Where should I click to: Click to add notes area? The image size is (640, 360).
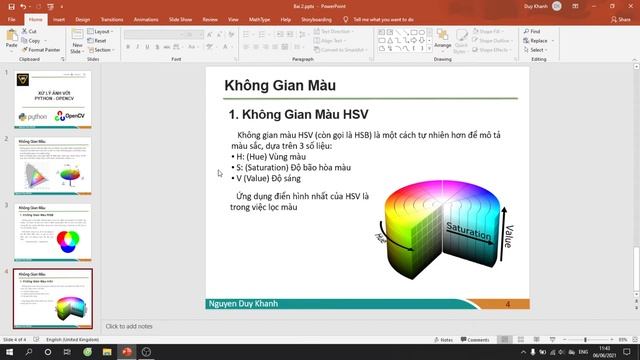pyautogui.click(x=129, y=326)
